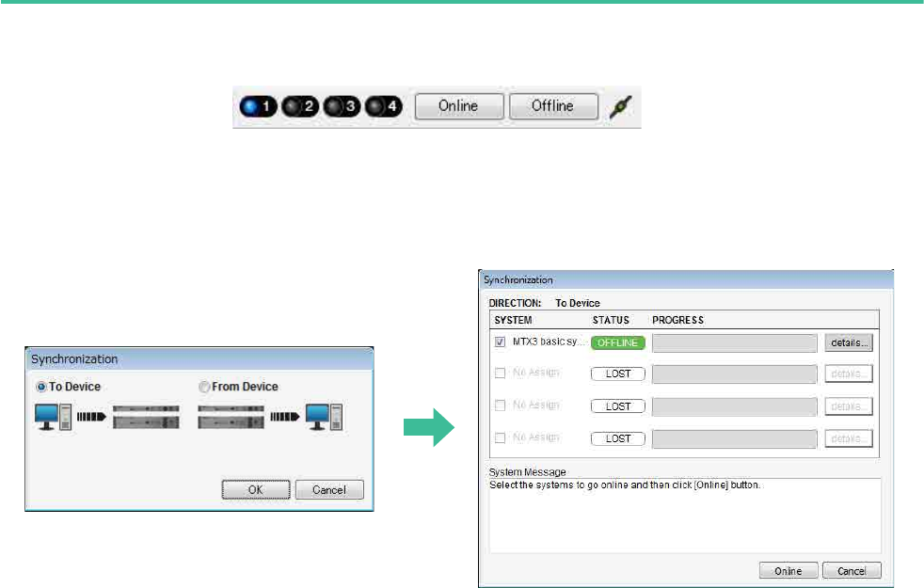Select system indicator 4 in toolbar
Image resolution: width=924 pixels, height=588 pixels.
tap(384, 106)
